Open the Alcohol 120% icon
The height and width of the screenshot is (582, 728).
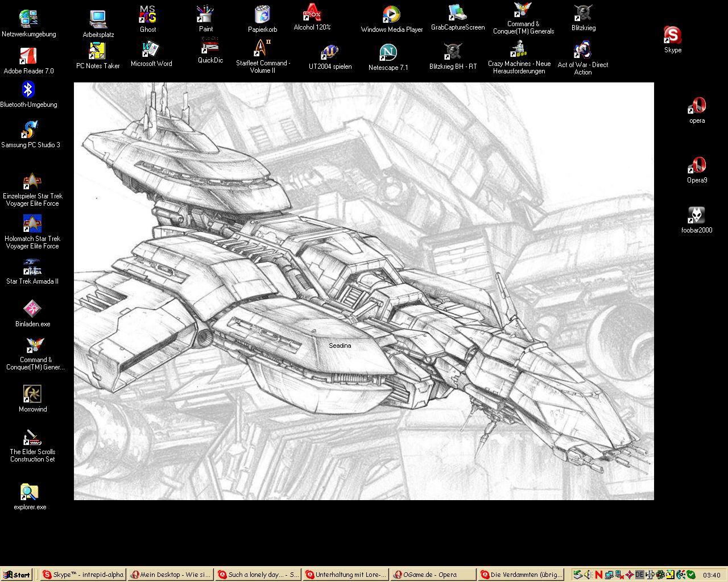pos(312,14)
